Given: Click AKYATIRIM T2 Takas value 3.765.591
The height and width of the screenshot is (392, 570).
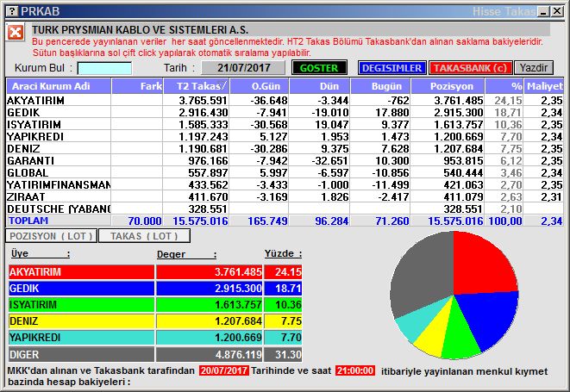Looking at the screenshot, I should [x=203, y=100].
